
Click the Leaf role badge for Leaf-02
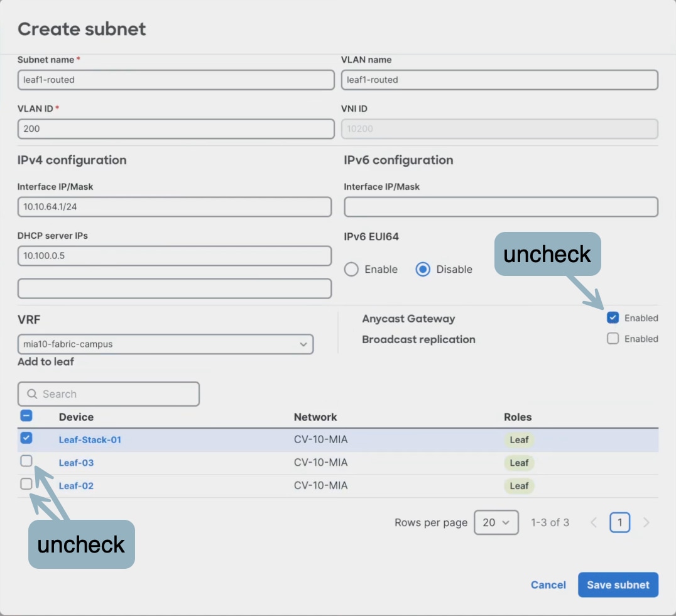[519, 485]
